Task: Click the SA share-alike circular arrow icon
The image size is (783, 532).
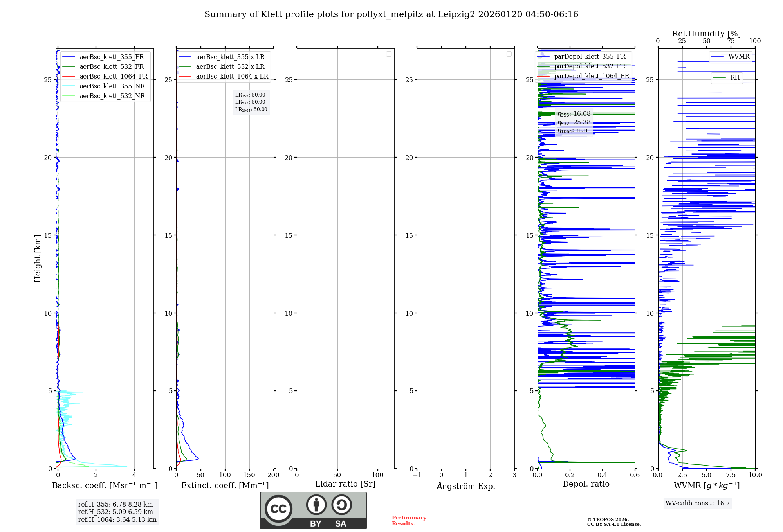Action: coord(341,505)
